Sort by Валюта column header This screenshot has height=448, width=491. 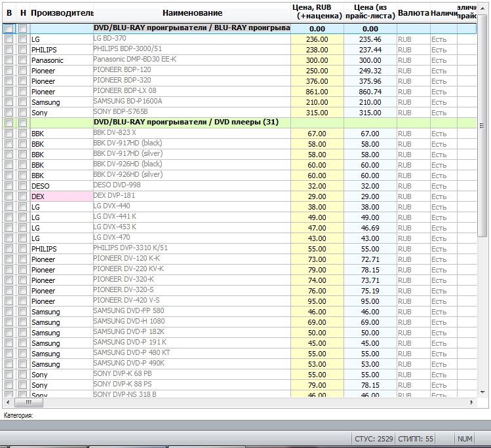pos(414,13)
